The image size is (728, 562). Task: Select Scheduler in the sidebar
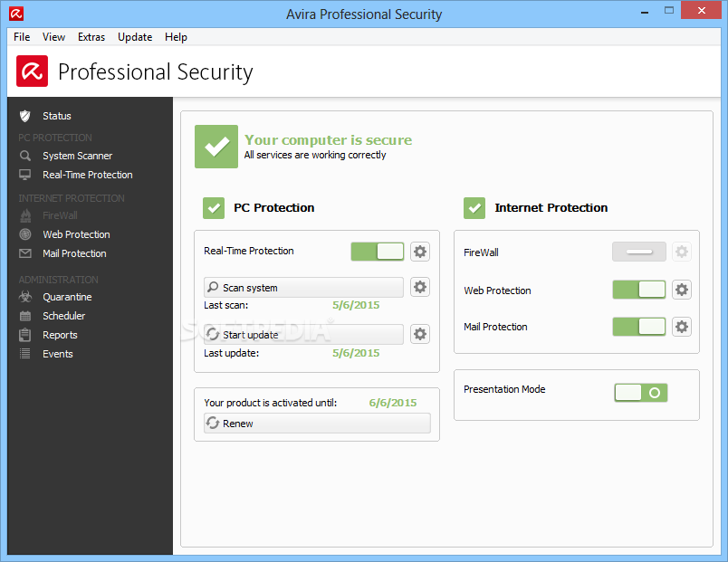click(x=64, y=316)
